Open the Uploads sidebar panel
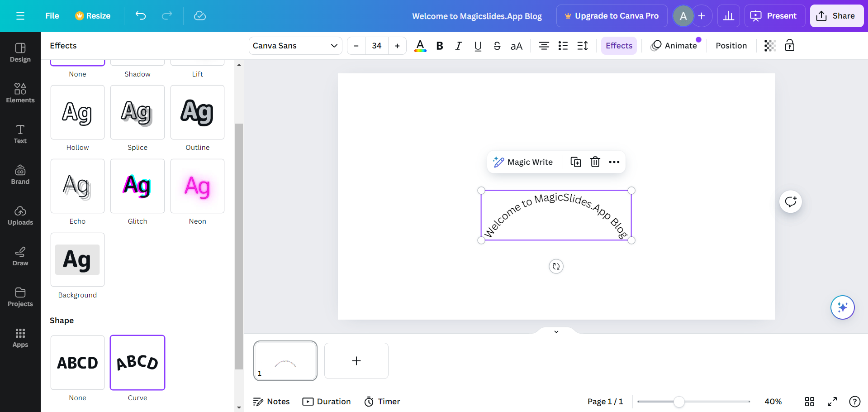The image size is (868, 412). pos(20,215)
